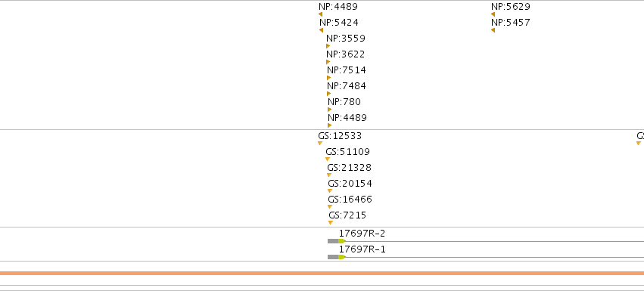The height and width of the screenshot is (291, 644).
Task: Click the transcript label 17697R-1
Action: (362, 249)
